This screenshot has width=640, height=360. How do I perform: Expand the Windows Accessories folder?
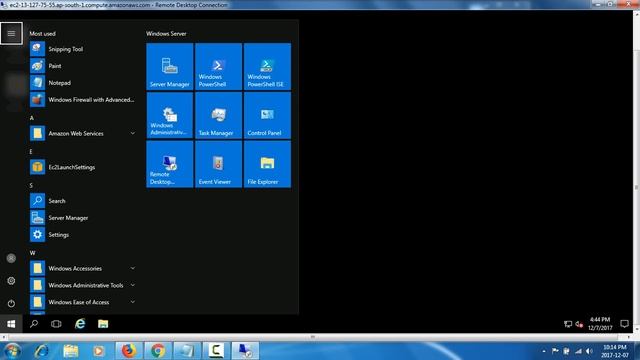(x=83, y=268)
